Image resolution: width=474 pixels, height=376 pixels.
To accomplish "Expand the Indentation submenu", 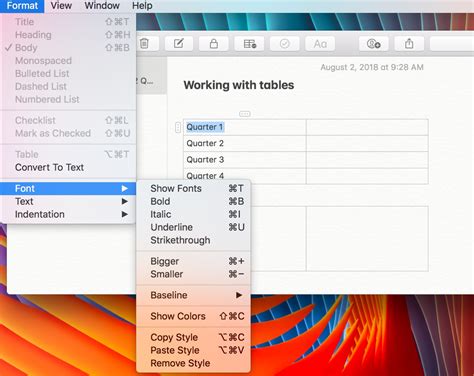I will 68,214.
